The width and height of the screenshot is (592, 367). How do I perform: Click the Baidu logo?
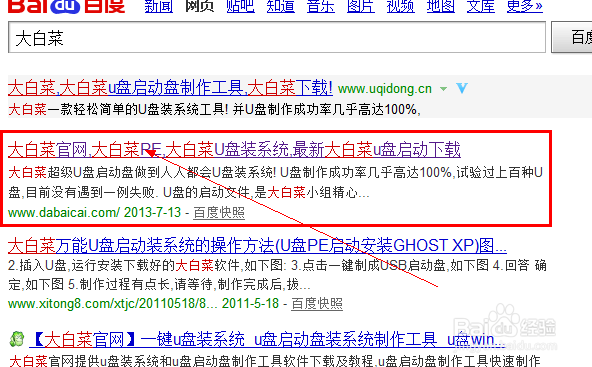[67, 6]
